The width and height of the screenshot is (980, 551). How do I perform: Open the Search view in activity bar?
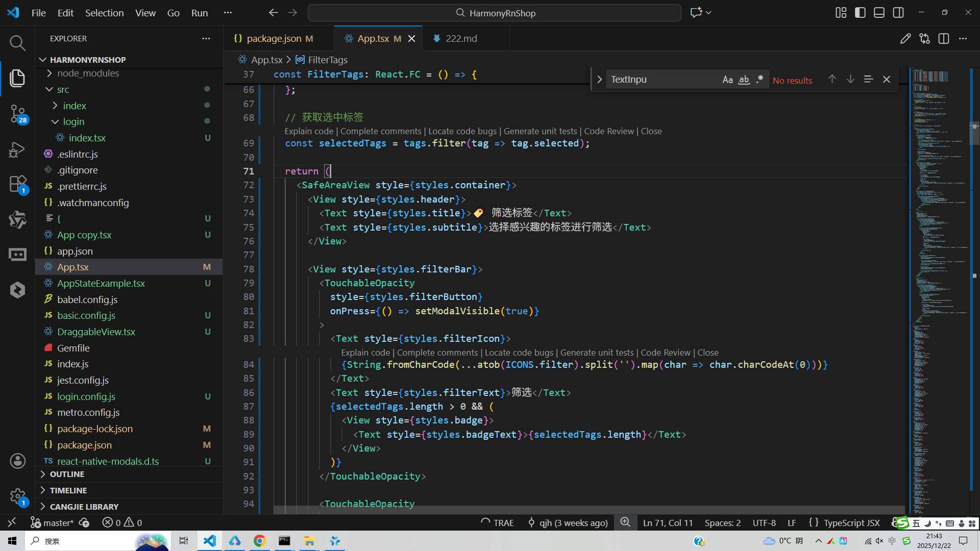(17, 43)
